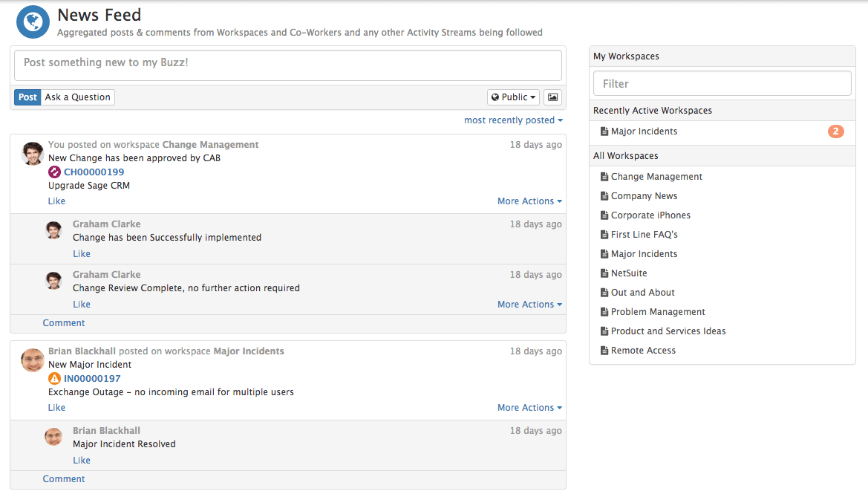Screen dimensions: 868x494
Task: Open the Problem Management workspace
Action: (x=658, y=312)
